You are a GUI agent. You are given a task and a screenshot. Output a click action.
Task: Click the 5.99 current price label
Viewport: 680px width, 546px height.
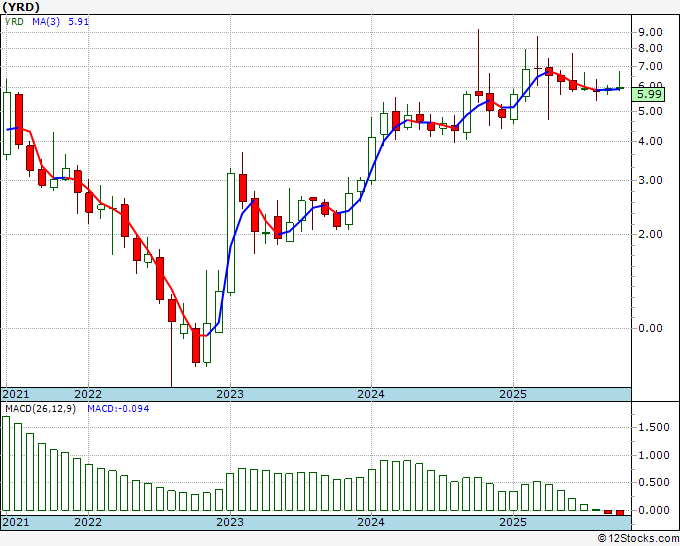coord(648,95)
